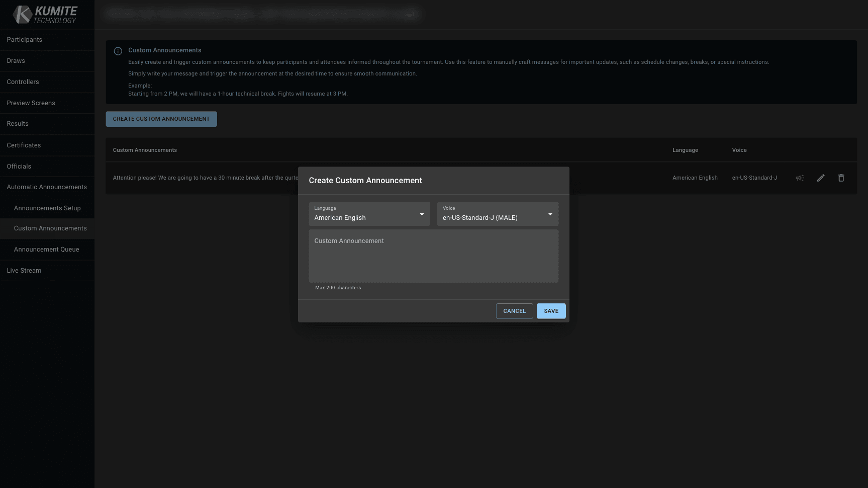Select Participants in the sidebar
The width and height of the screenshot is (868, 488).
point(24,39)
